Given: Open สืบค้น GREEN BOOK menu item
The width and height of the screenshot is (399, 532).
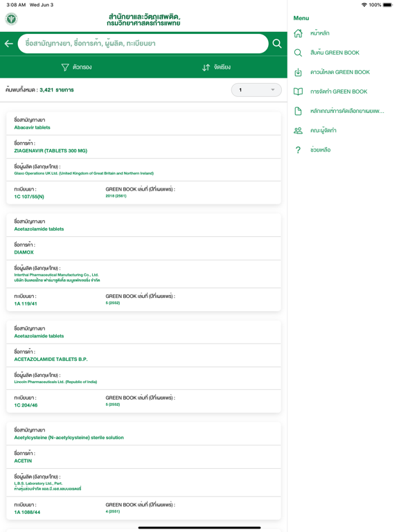Looking at the screenshot, I should click(335, 53).
